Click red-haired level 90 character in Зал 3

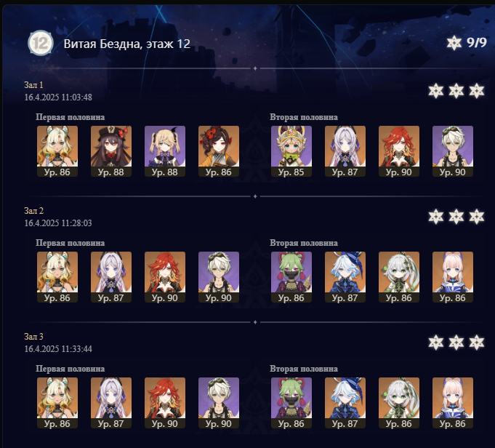click(165, 402)
